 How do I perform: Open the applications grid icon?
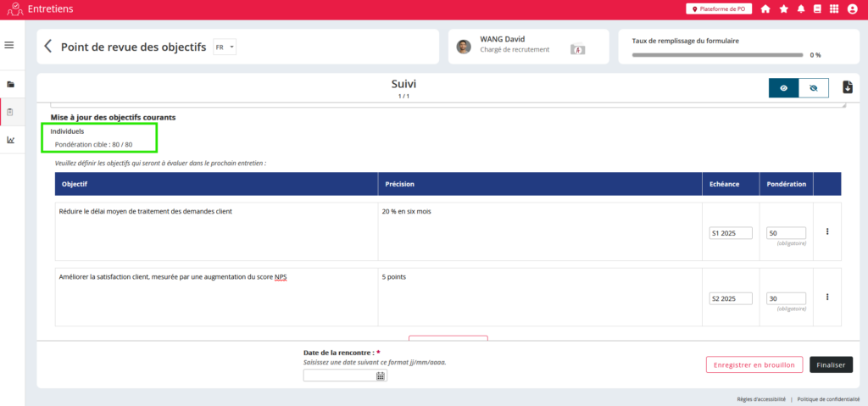click(x=834, y=9)
